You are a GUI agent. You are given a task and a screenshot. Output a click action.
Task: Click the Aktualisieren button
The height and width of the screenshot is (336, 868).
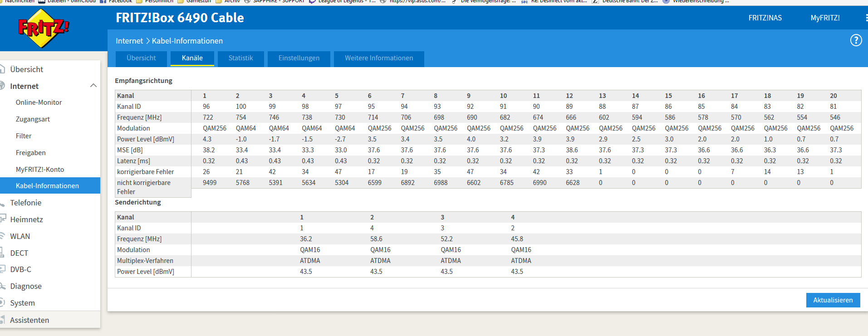click(x=833, y=300)
